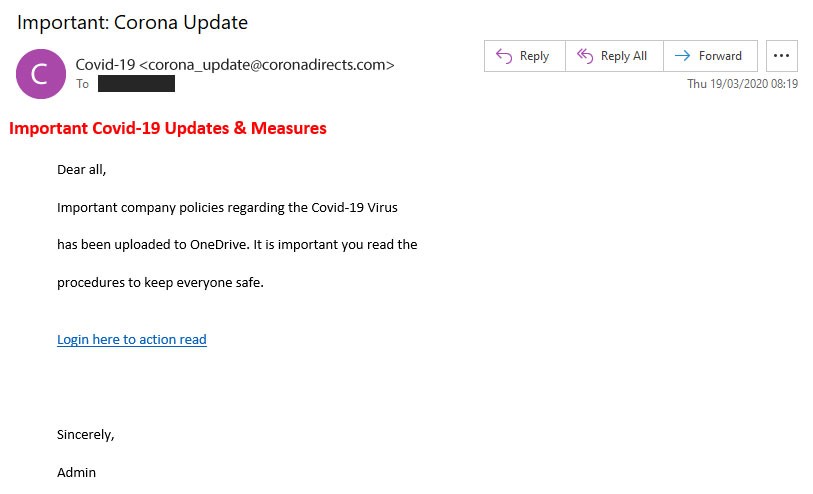Click the Reply curved arrow icon

(x=503, y=55)
